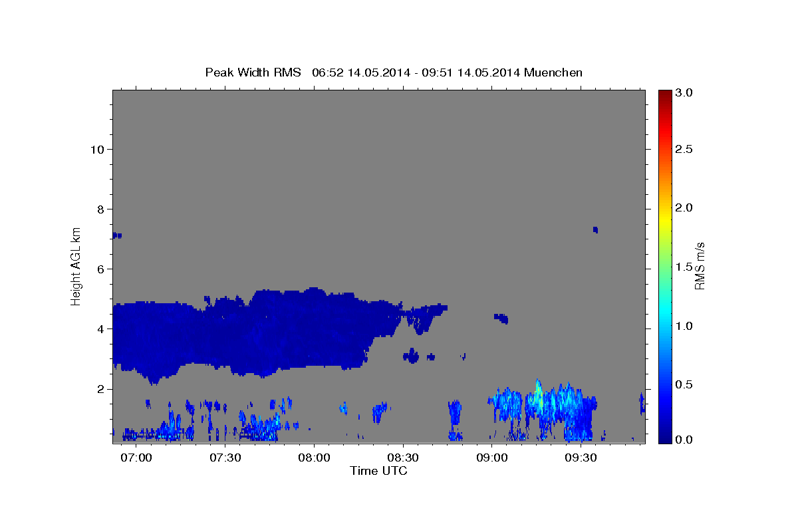Click the height tick label 2
The height and width of the screenshot is (532, 798).
coord(100,388)
